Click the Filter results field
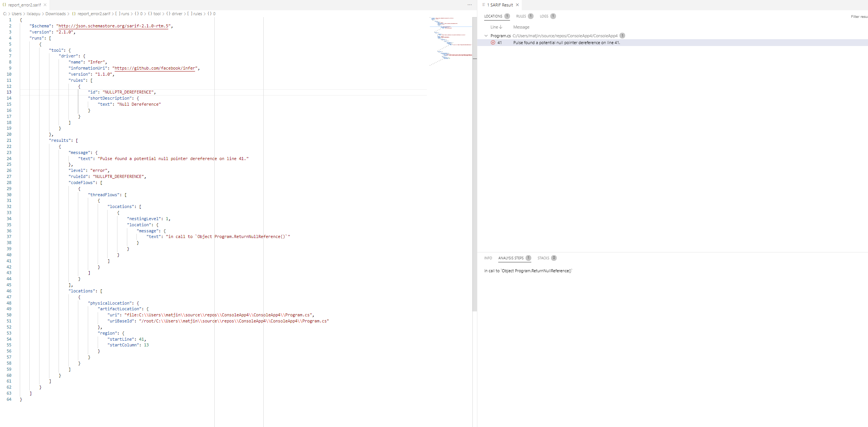This screenshot has width=868, height=427. (858, 16)
